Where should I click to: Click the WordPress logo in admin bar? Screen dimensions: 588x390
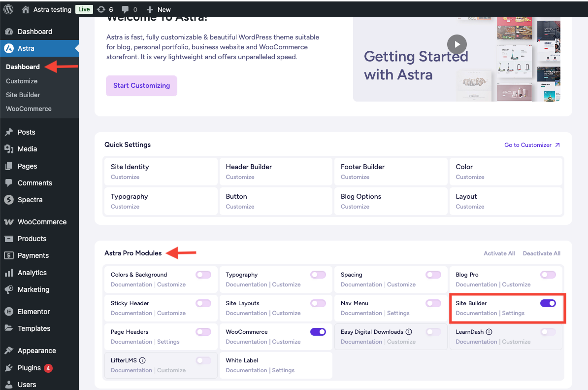10,9
